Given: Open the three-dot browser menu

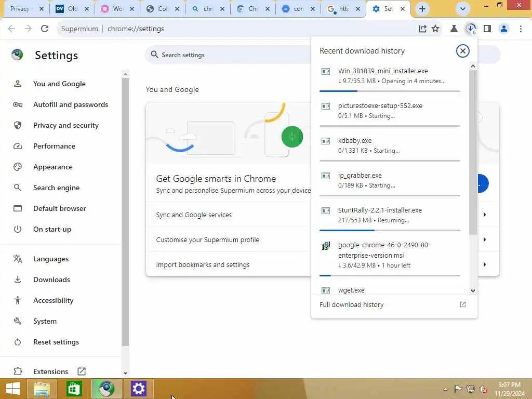Looking at the screenshot, I should click(x=521, y=29).
